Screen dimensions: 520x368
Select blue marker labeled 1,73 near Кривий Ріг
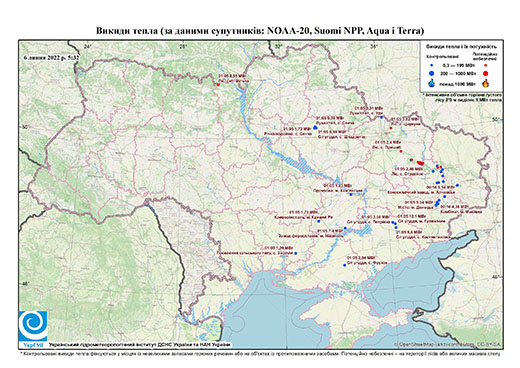[x=319, y=221]
